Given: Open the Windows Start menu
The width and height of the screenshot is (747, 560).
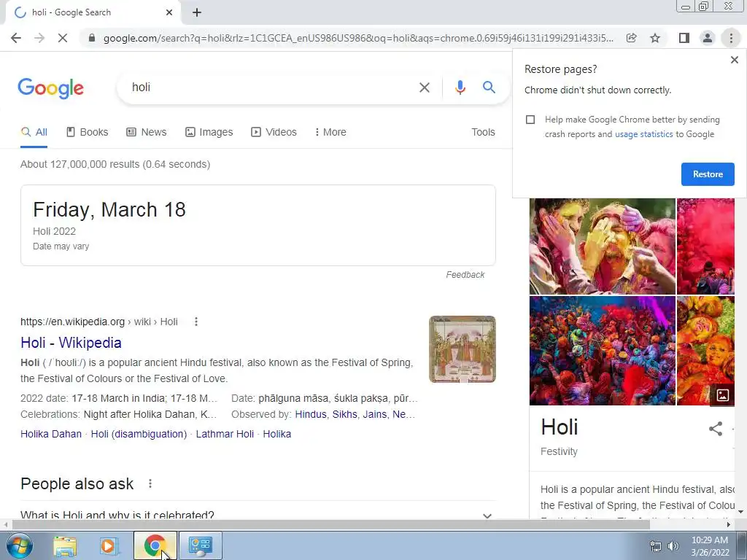Looking at the screenshot, I should point(19,545).
